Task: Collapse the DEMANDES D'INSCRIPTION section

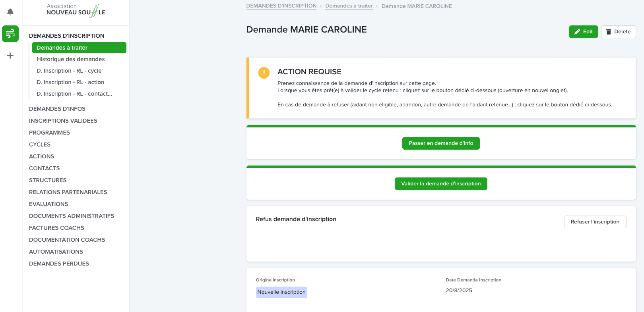Action: click(x=67, y=36)
